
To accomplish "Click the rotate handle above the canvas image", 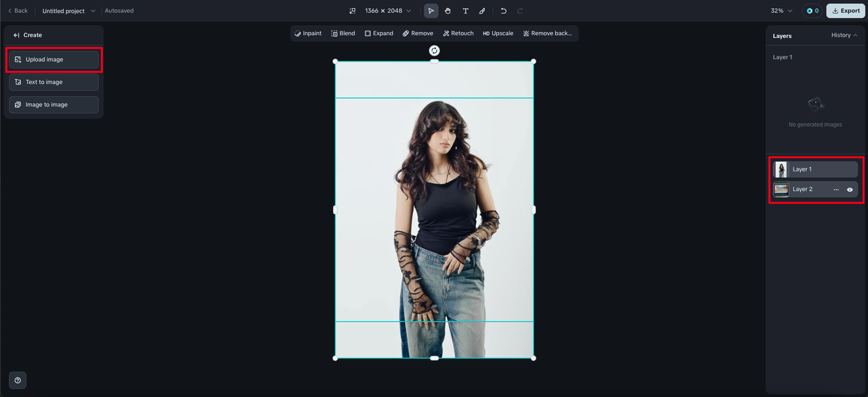I will tap(435, 51).
